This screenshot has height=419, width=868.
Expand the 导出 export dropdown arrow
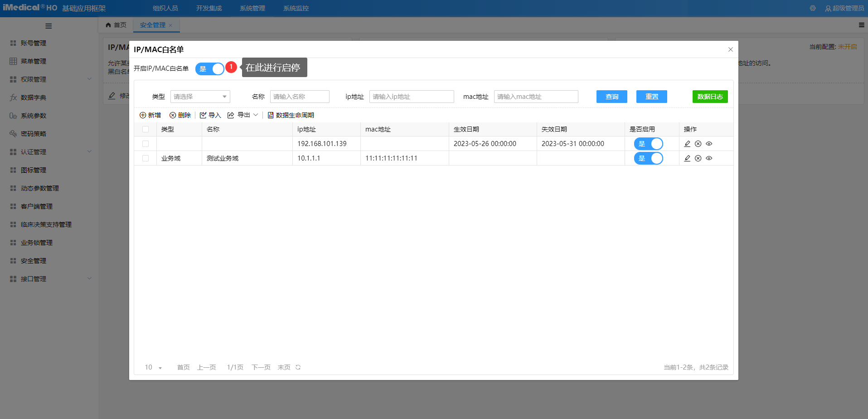[x=256, y=115]
